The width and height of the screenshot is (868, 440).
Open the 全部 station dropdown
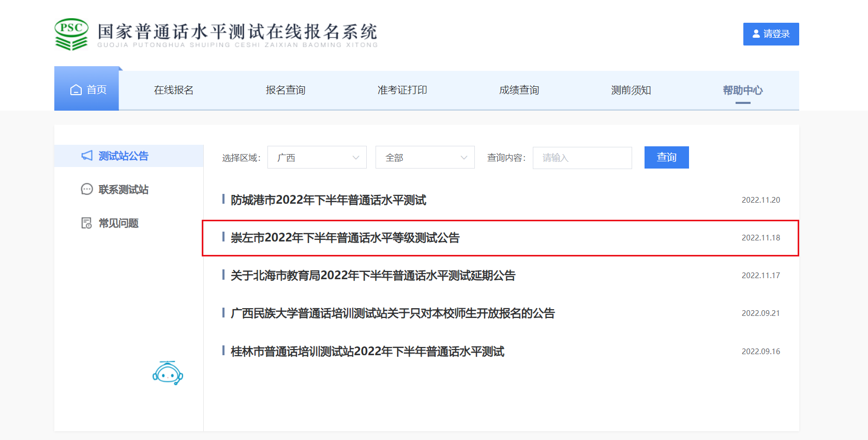[425, 157]
